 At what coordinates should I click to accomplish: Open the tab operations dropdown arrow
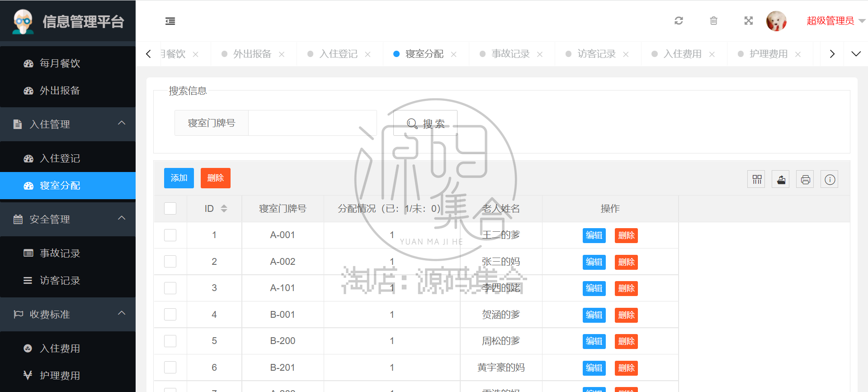tap(856, 54)
